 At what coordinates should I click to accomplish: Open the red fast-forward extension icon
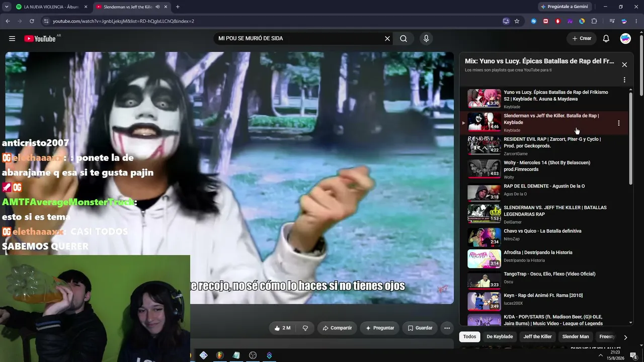(546, 21)
